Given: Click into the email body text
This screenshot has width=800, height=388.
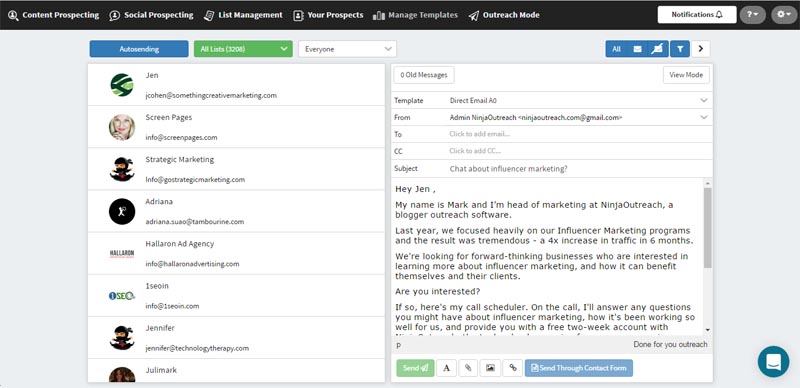Looking at the screenshot, I should 547,257.
